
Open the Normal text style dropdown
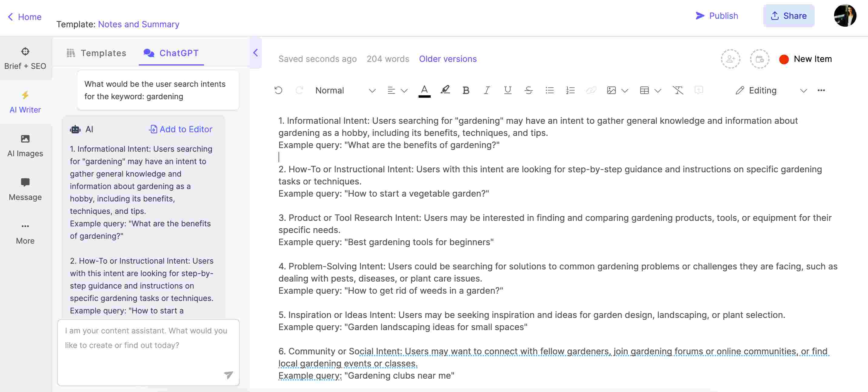tap(343, 90)
